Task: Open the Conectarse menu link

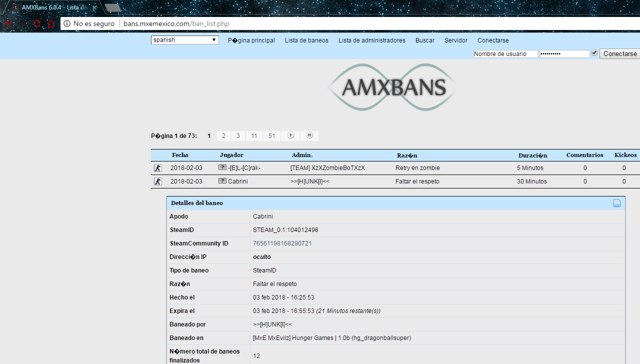Action: (x=493, y=40)
